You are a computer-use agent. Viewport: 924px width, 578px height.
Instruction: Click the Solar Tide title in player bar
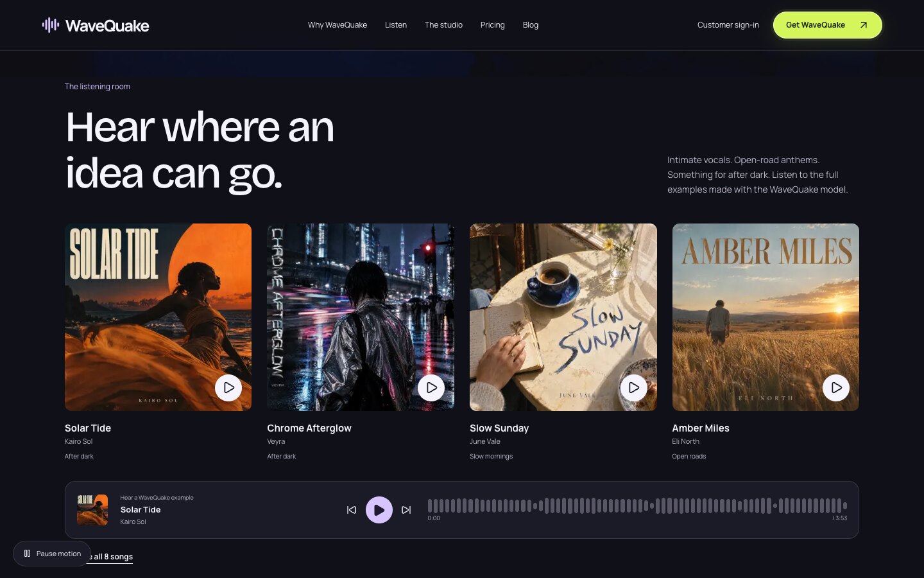tap(141, 510)
